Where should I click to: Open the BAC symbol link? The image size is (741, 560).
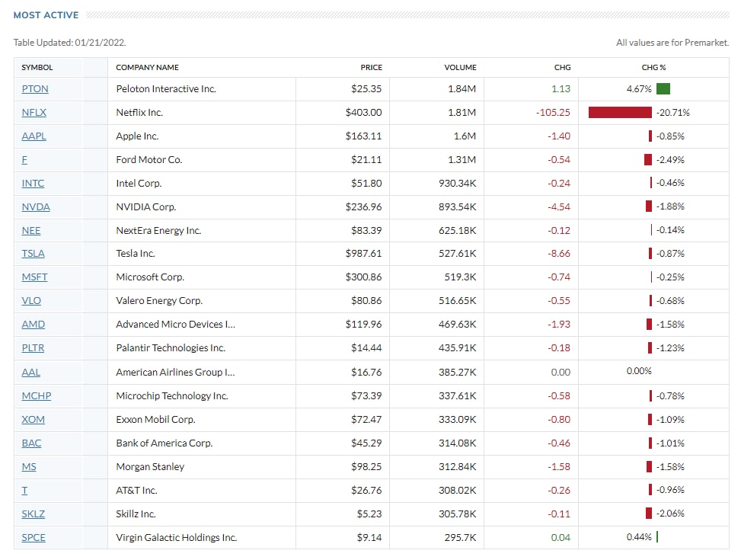tap(32, 443)
